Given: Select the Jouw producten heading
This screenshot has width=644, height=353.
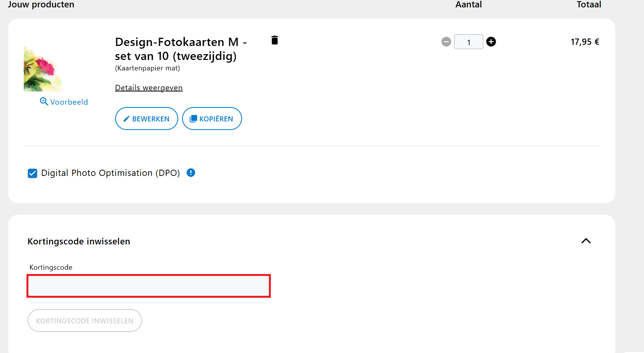Looking at the screenshot, I should (41, 5).
